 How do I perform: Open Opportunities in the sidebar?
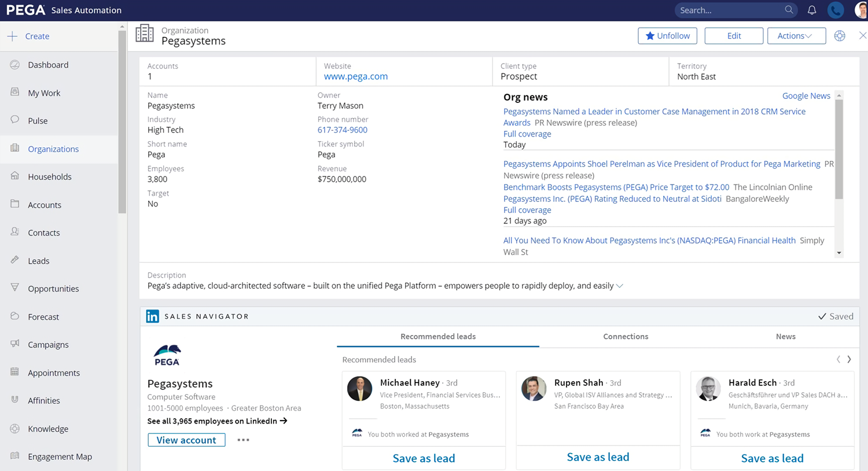pos(53,289)
